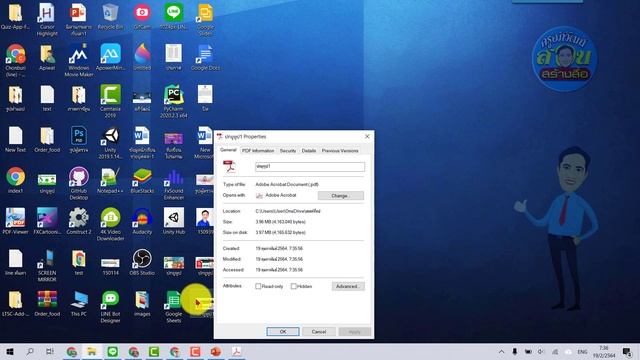Open the LINE Bot Designer shortcut
Screen dimensions: 640x360
pyautogui.click(x=110, y=307)
